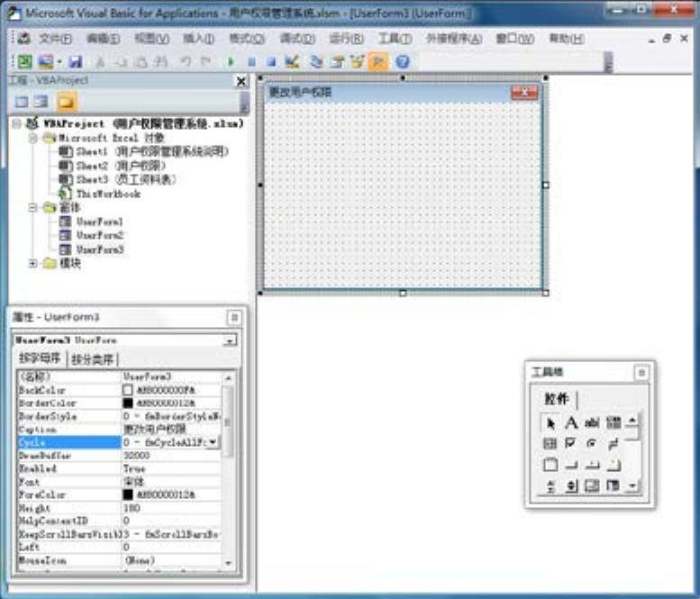
Task: Click the blue Help question mark icon
Action: [x=402, y=61]
